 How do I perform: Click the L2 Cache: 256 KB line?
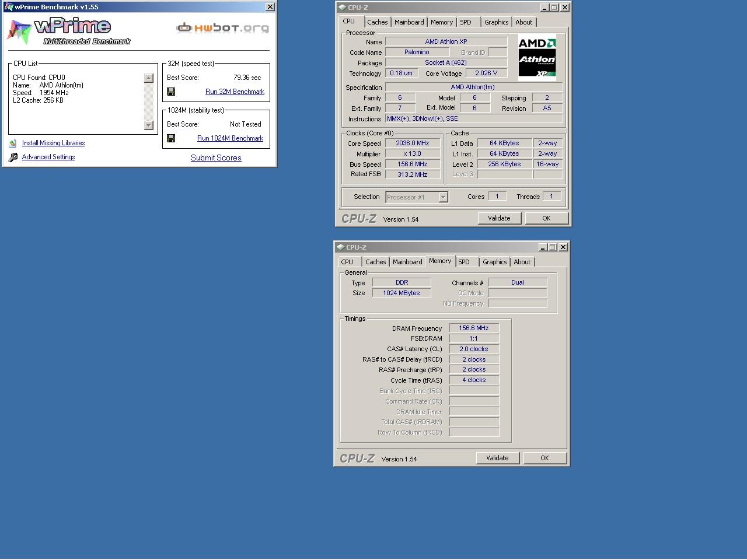tap(38, 100)
